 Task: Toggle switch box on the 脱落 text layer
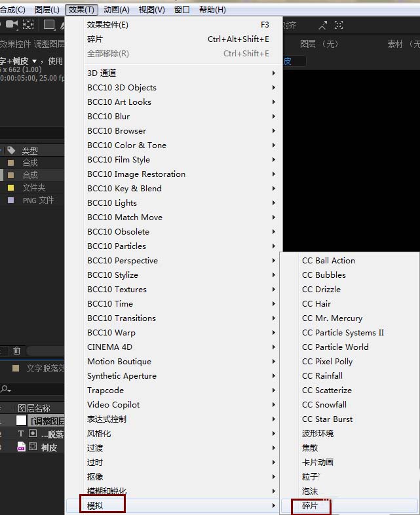coord(33,433)
